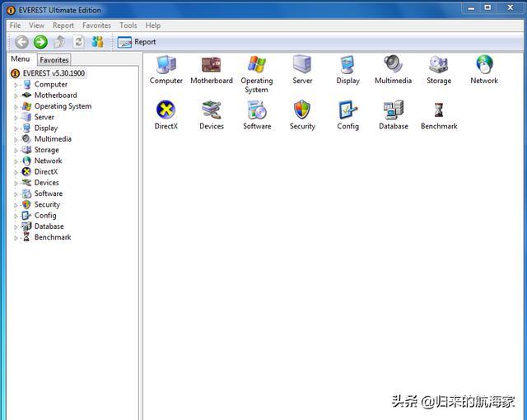Select Devices in the sidebar tree

tap(46, 183)
